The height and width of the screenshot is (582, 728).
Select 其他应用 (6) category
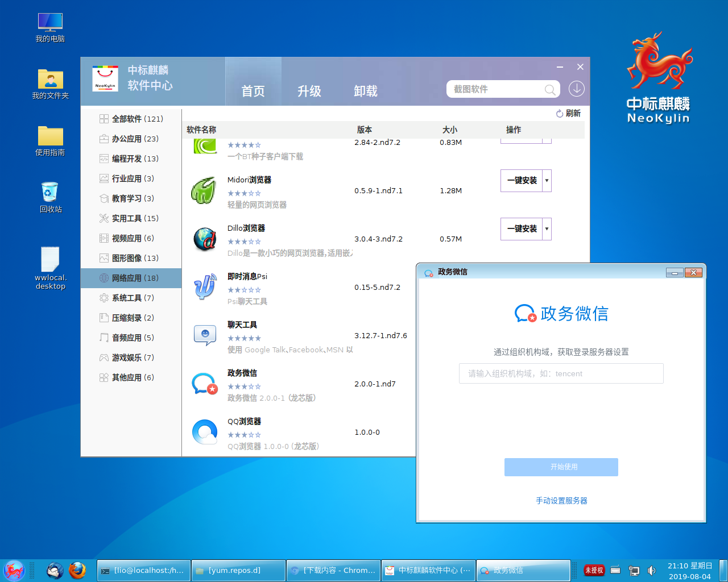131,377
